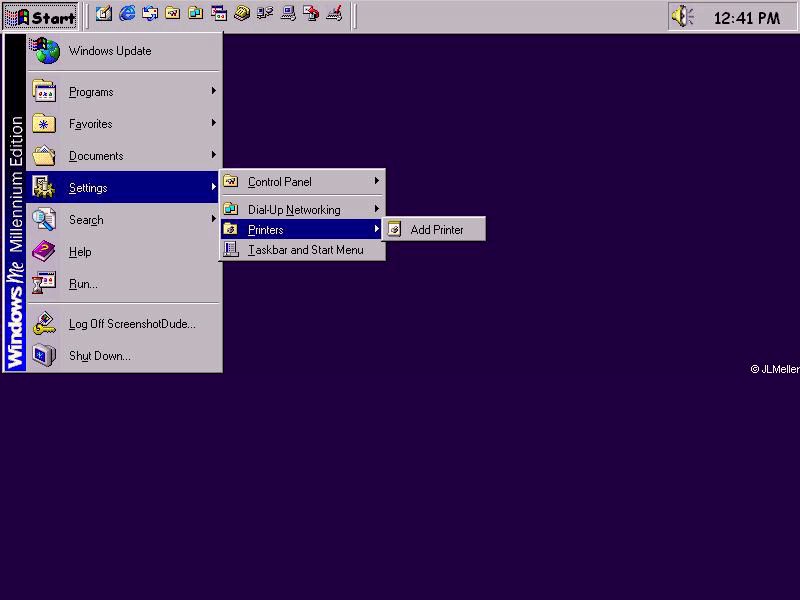
Task: Open the volume speaker icon in system tray
Action: tap(683, 17)
